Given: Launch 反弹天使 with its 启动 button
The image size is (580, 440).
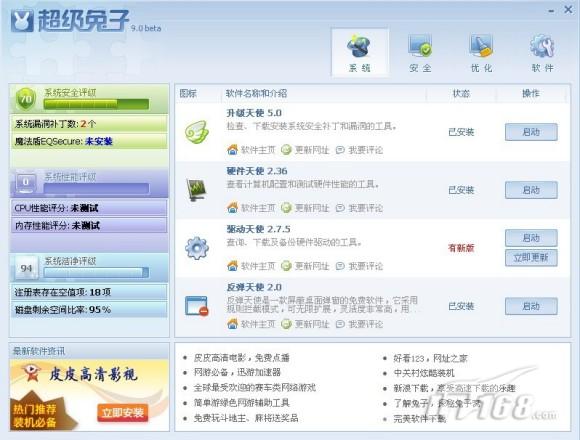Looking at the screenshot, I should click(531, 306).
